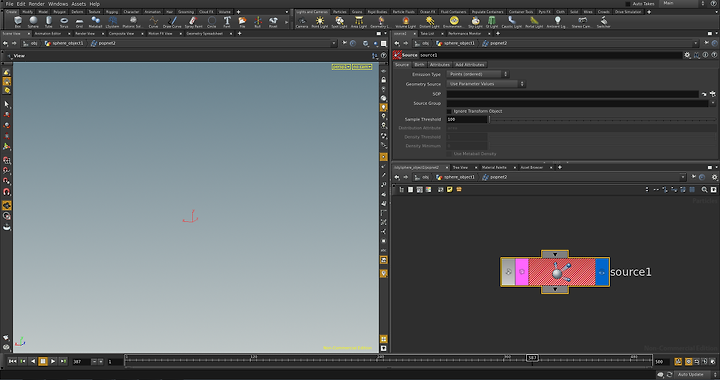The image size is (720, 380).
Task: Add a Portal Light from the shelf
Action: pyautogui.click(x=534, y=22)
